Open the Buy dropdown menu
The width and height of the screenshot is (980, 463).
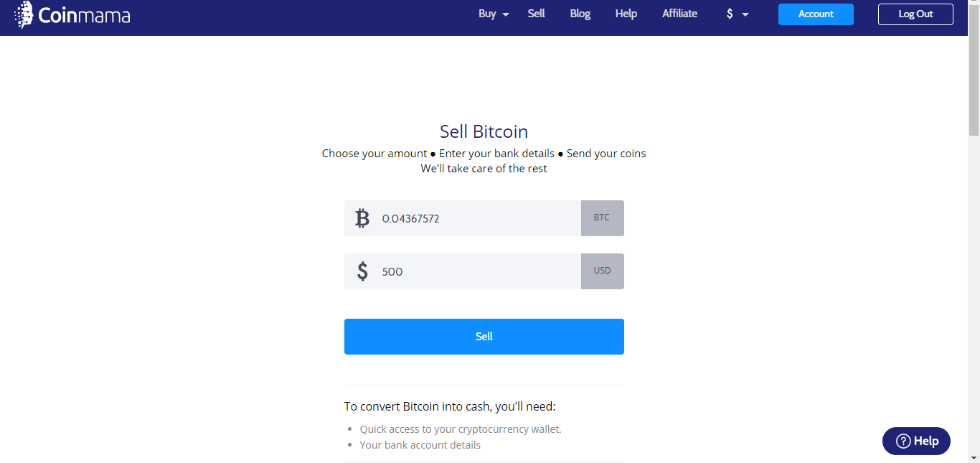[494, 14]
